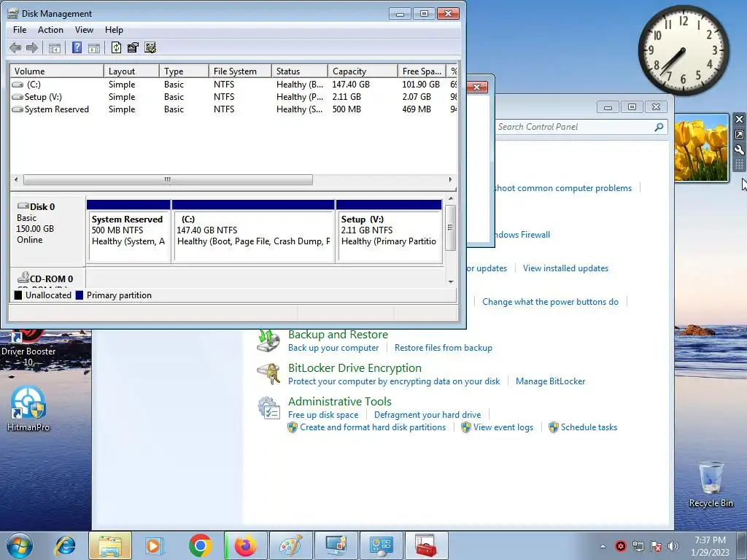This screenshot has height=560, width=747.
Task: Open the Action menu
Action: tap(50, 29)
